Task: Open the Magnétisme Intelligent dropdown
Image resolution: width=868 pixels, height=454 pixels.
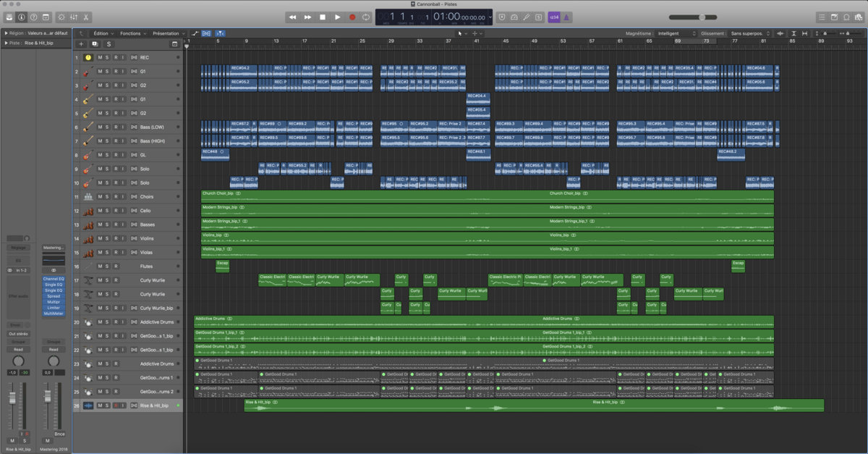Action: coord(677,33)
